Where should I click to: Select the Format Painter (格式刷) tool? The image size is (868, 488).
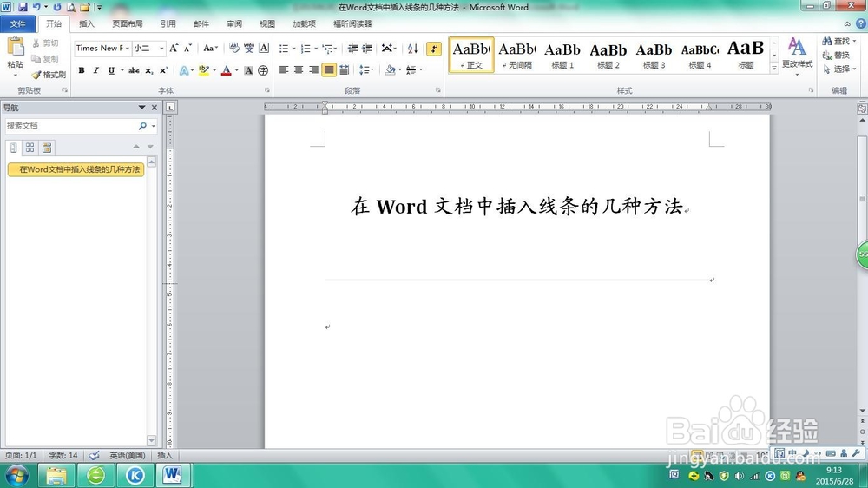(x=49, y=74)
